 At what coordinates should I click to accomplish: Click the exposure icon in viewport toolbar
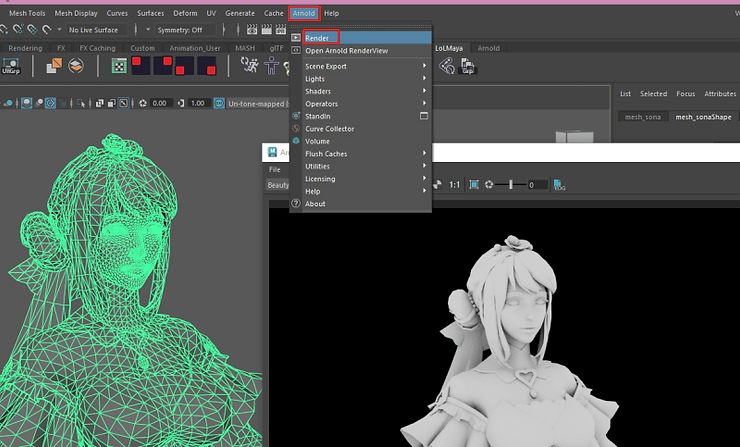143,103
